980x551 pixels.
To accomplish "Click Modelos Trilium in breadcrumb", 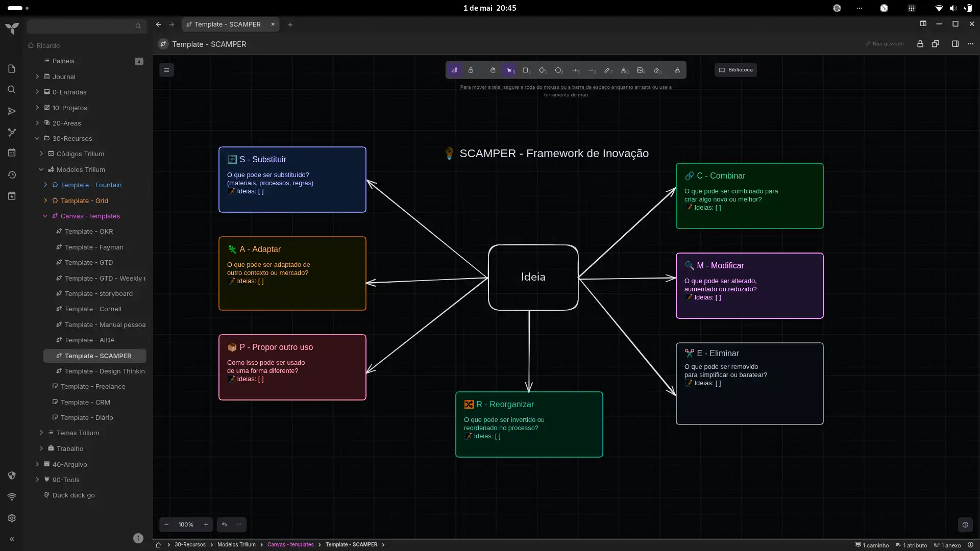I will [x=236, y=545].
